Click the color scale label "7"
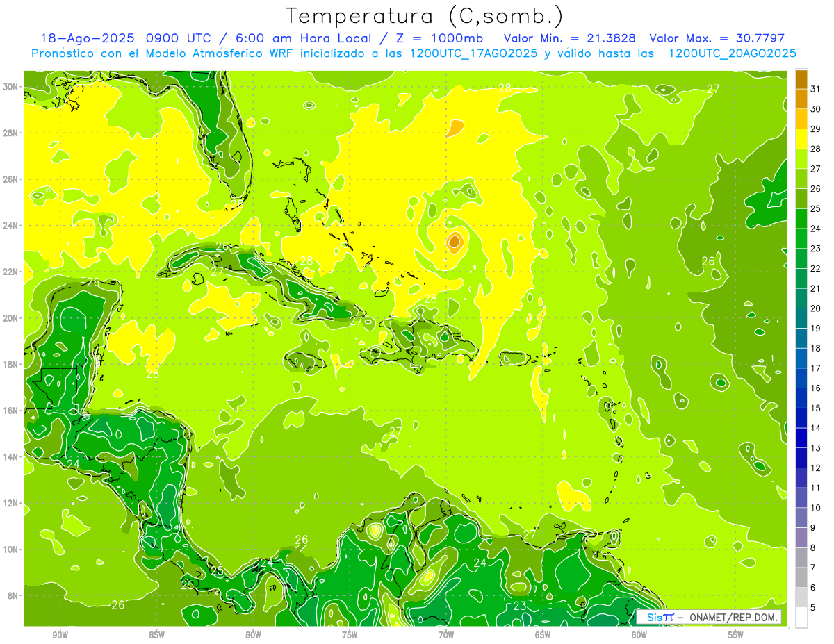Image resolution: width=834 pixels, height=644 pixels. [x=814, y=568]
